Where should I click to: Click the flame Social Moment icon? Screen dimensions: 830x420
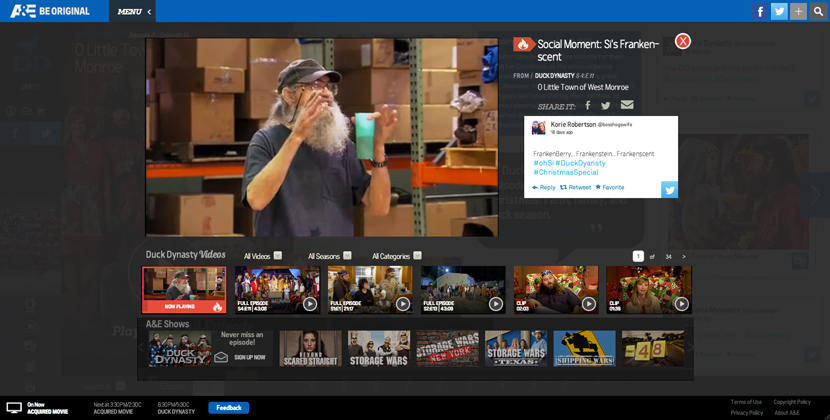pos(524,44)
